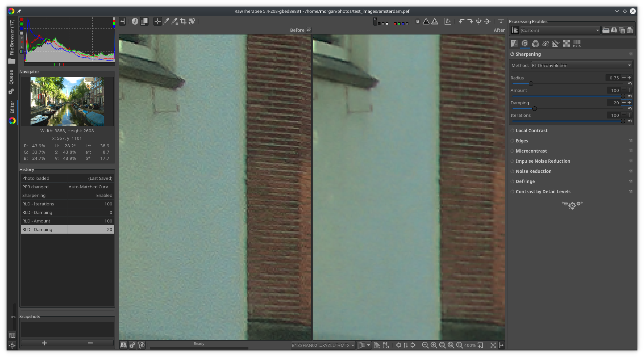Expand the Microcontrast section

pyautogui.click(x=531, y=151)
